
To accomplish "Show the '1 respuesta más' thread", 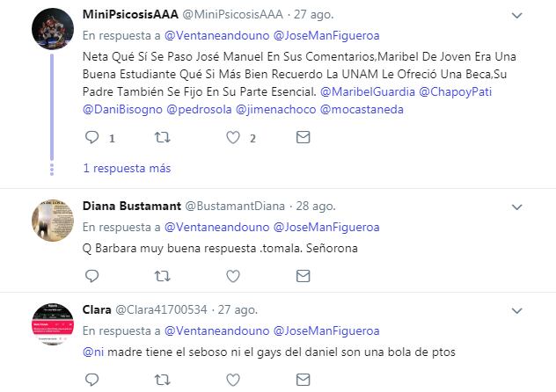I will [x=127, y=168].
